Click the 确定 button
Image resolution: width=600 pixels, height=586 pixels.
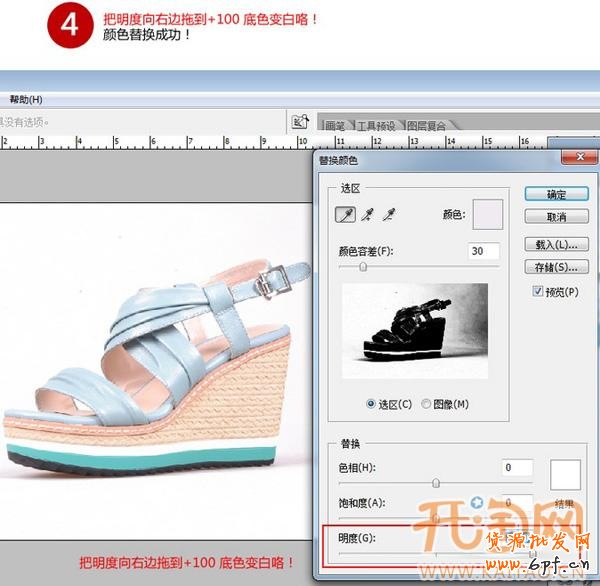(556, 194)
